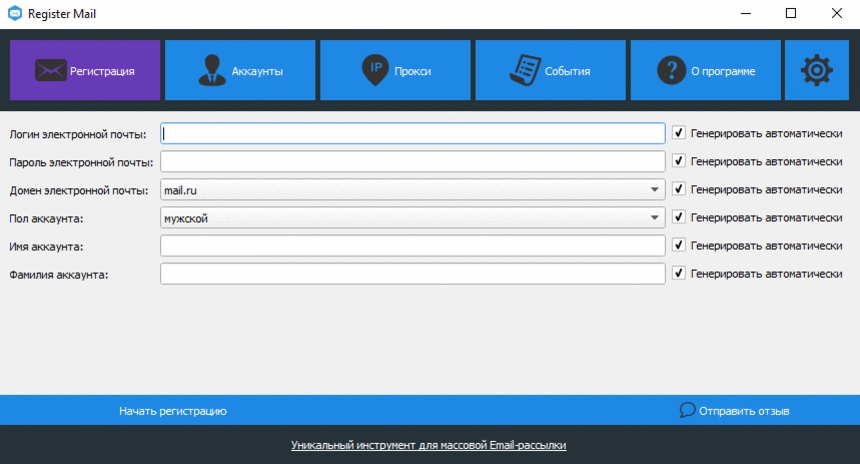Uncheck auto-generate for email login

coord(678,133)
